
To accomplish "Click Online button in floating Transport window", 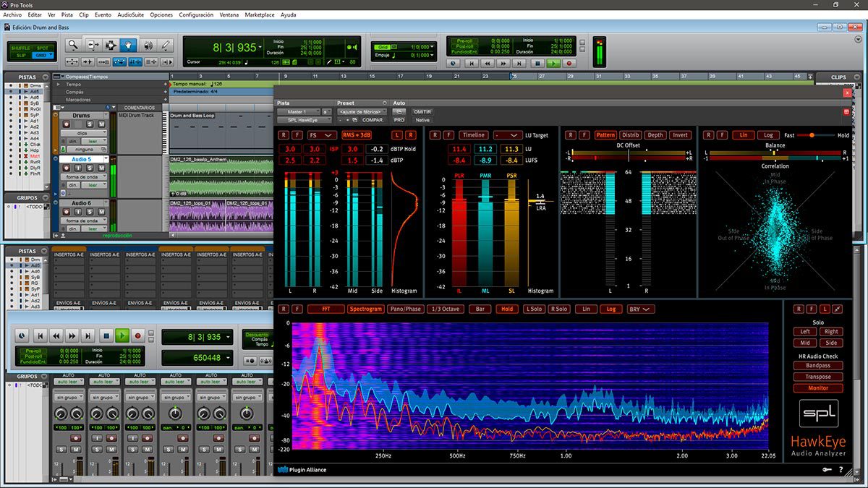I will click(x=23, y=335).
